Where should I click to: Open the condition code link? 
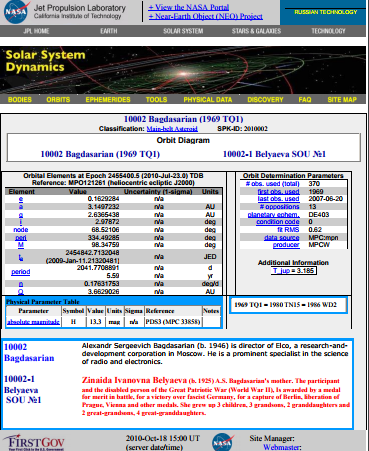tap(278, 222)
